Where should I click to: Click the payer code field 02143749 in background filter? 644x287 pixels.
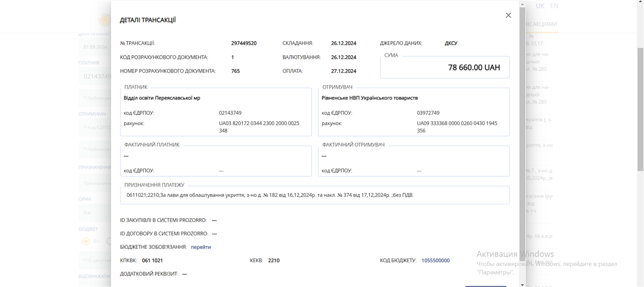pyautogui.click(x=95, y=76)
